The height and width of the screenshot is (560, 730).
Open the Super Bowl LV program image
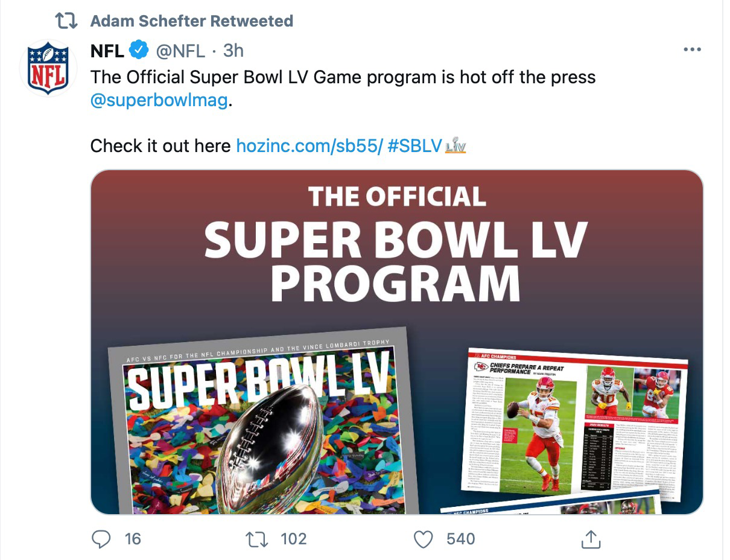[x=396, y=342]
